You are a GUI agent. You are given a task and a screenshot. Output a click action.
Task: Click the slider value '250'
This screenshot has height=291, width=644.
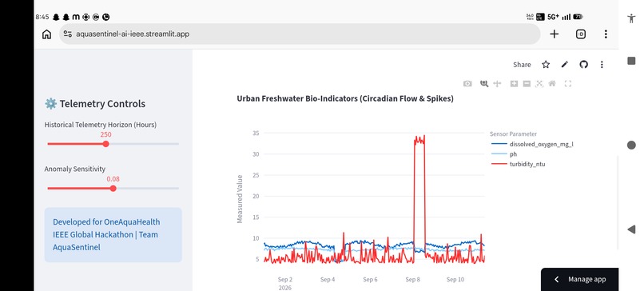click(x=106, y=134)
